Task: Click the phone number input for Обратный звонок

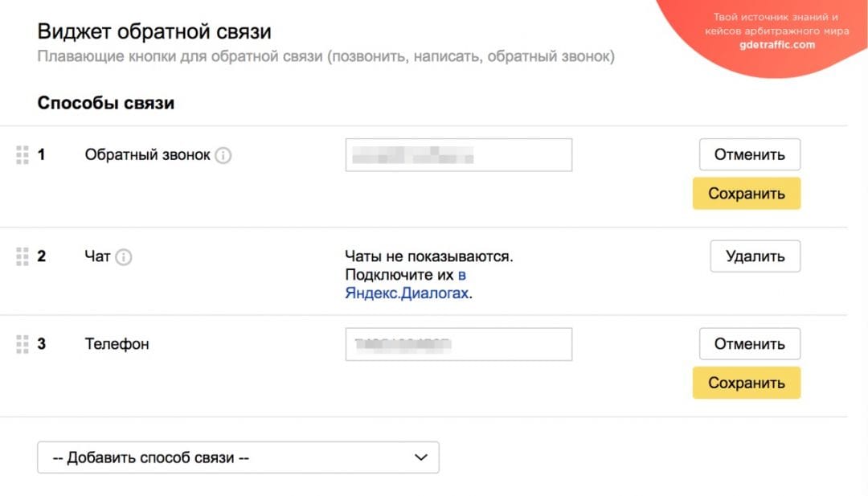Action: coord(458,154)
